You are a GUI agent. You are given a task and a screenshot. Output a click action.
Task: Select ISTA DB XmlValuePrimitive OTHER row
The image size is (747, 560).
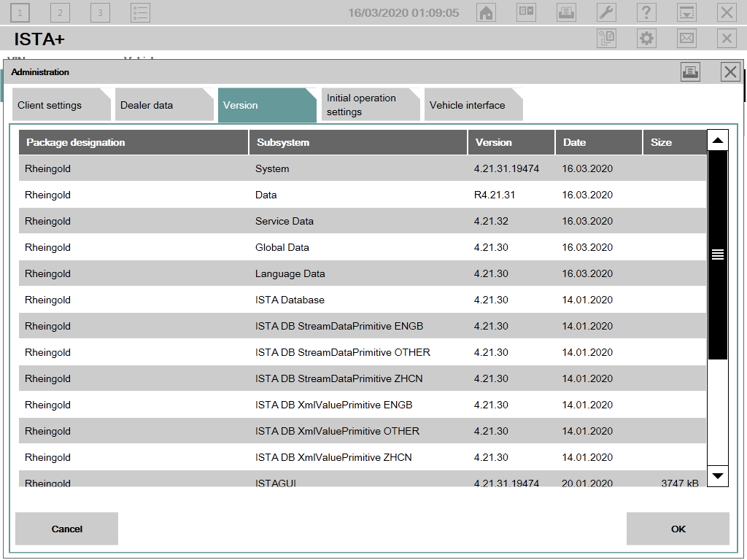362,430
